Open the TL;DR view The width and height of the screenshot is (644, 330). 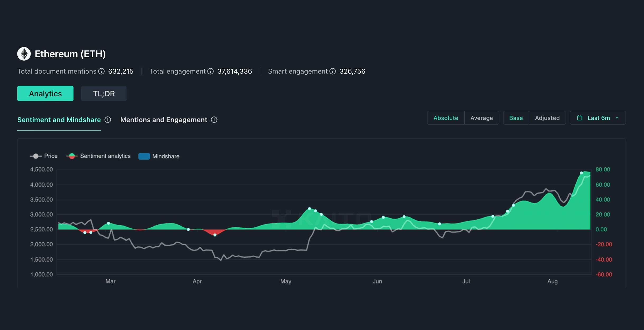tap(104, 93)
